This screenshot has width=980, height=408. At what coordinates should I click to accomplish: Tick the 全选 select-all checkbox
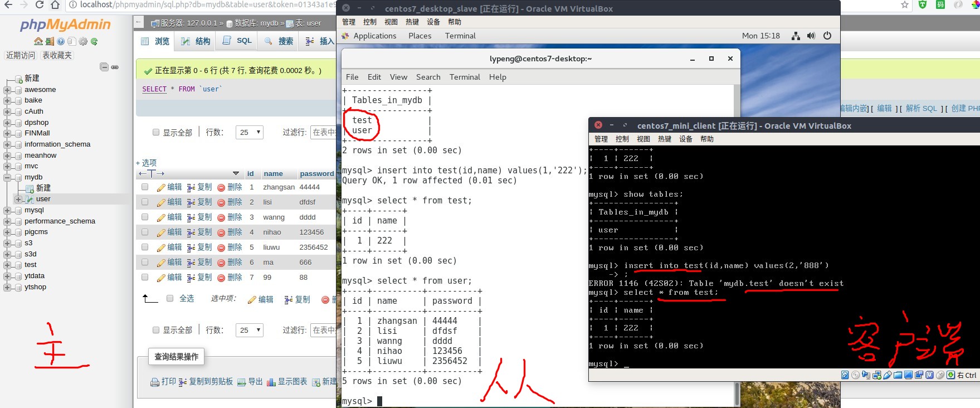pyautogui.click(x=170, y=298)
